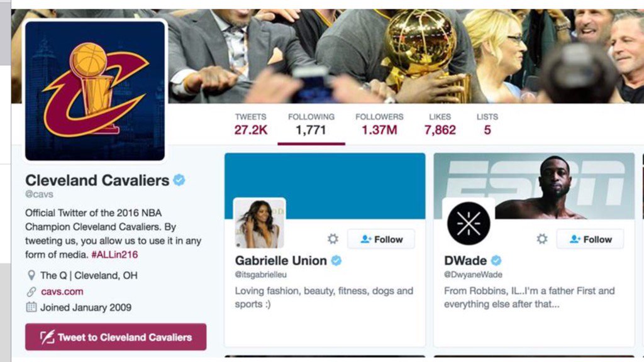Open the Tweets 27.2K tab
644x362 pixels.
(250, 124)
